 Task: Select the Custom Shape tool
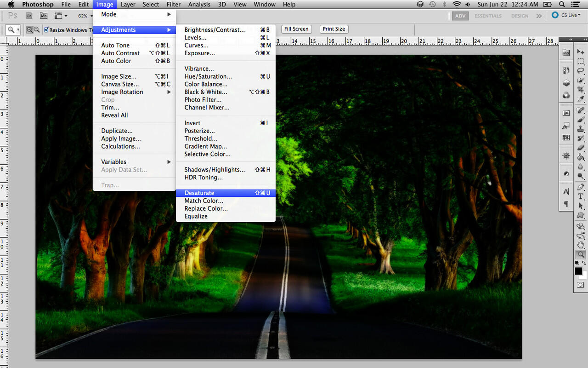(581, 215)
